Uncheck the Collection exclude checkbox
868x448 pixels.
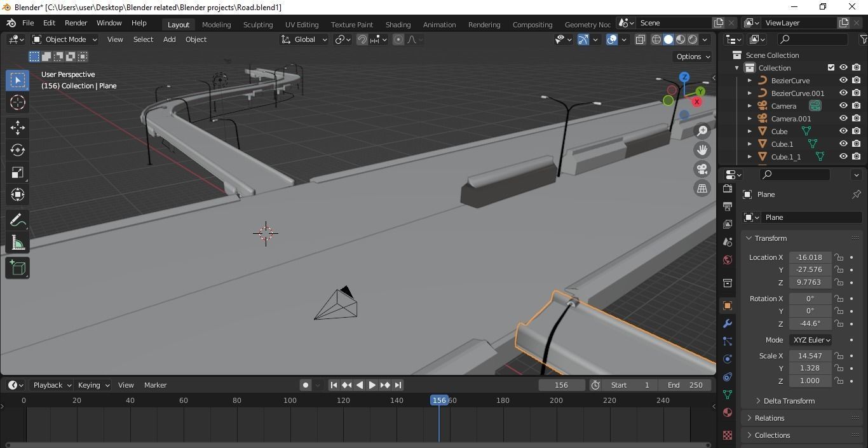click(831, 67)
